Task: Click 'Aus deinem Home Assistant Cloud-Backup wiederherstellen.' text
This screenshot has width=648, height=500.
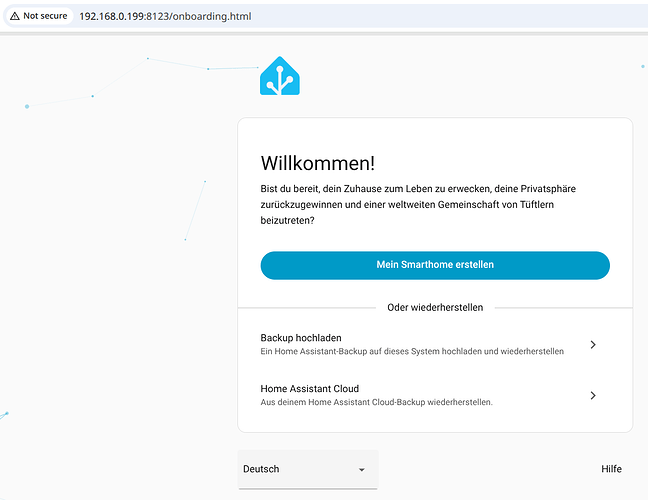Action: tap(376, 402)
